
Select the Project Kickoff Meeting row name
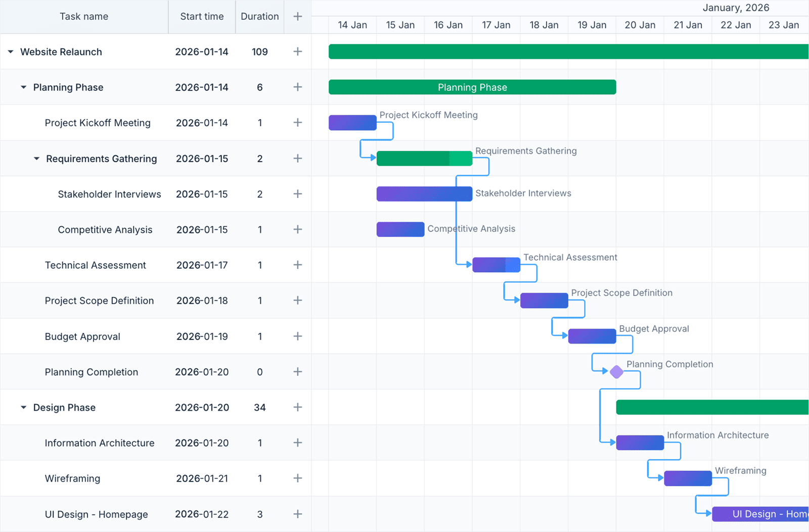[98, 123]
